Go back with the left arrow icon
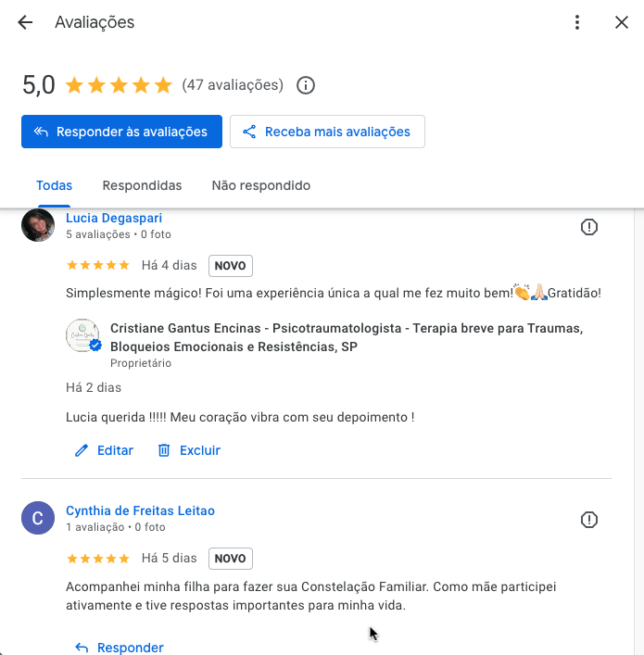The width and height of the screenshot is (644, 655). click(25, 22)
